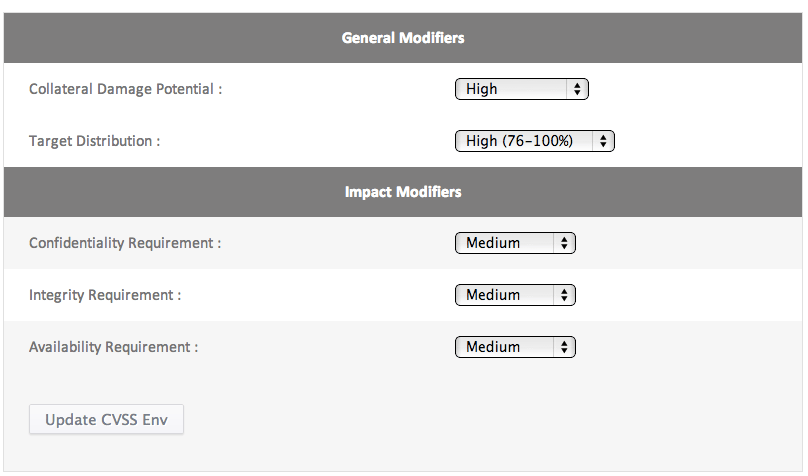Click the up arrow on Collateral Damage selector
The image size is (808, 476).
577,85
